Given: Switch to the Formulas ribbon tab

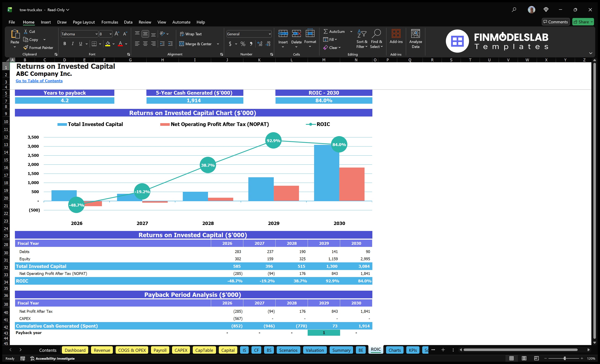Looking at the screenshot, I should click(x=110, y=22).
